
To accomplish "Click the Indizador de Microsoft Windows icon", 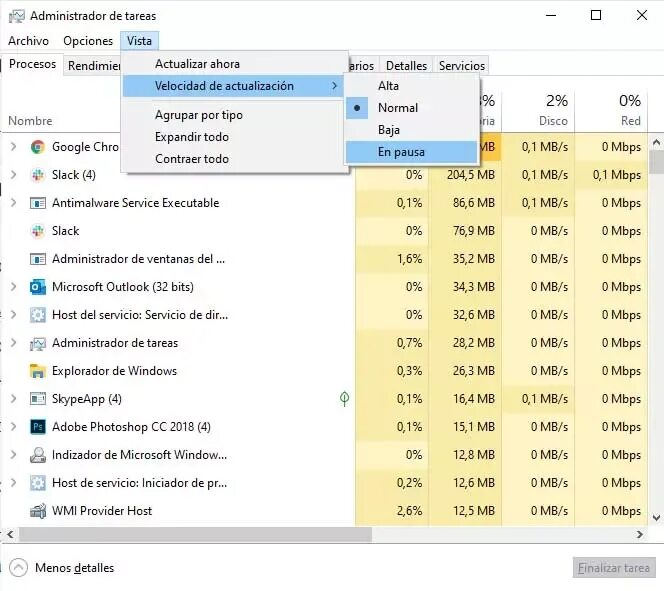I will point(38,455).
